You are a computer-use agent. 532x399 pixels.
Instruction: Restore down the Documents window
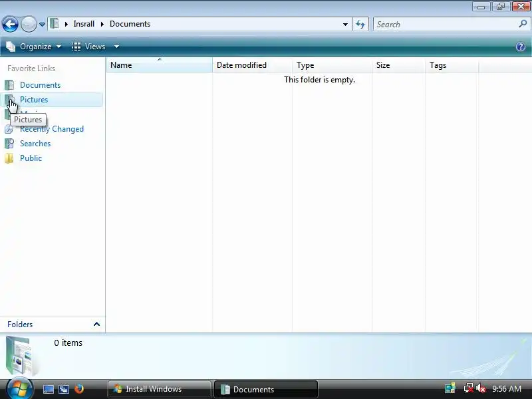[x=501, y=7]
